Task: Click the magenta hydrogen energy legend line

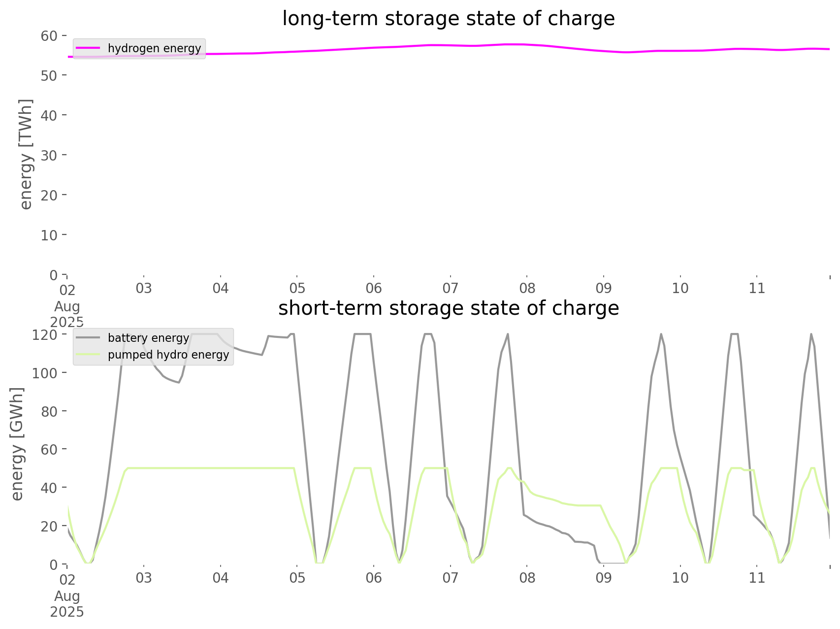Action: 88,48
